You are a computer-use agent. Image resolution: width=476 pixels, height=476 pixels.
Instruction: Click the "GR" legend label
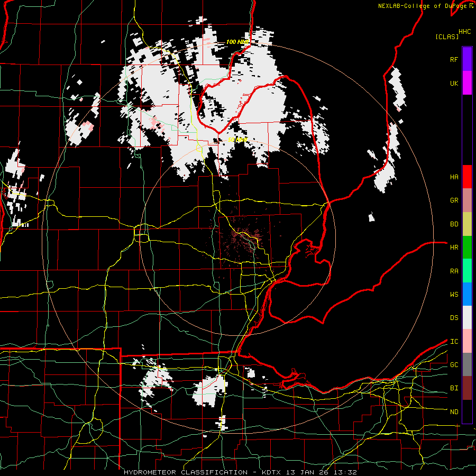point(454,200)
